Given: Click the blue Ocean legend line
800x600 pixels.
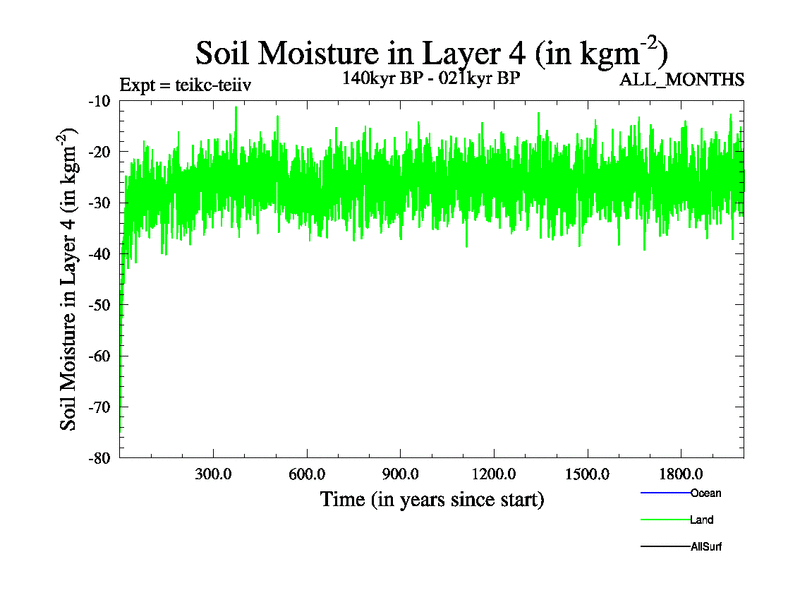Looking at the screenshot, I should (664, 494).
